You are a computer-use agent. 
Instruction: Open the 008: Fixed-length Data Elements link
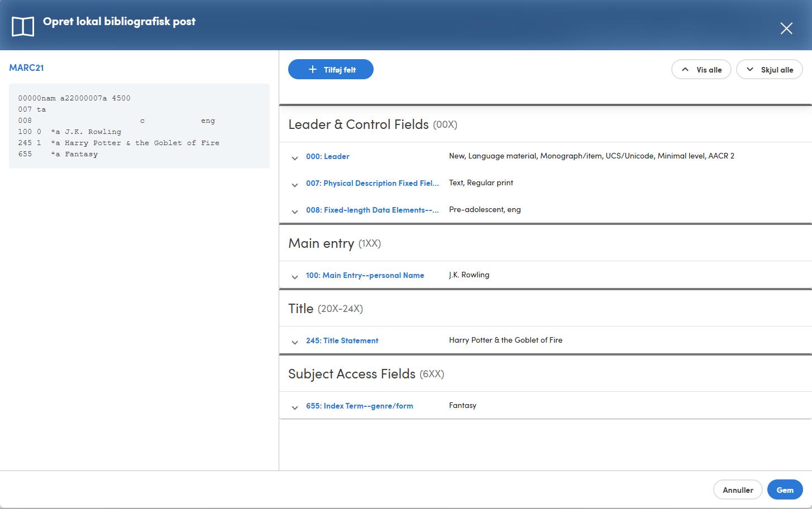pyautogui.click(x=372, y=210)
